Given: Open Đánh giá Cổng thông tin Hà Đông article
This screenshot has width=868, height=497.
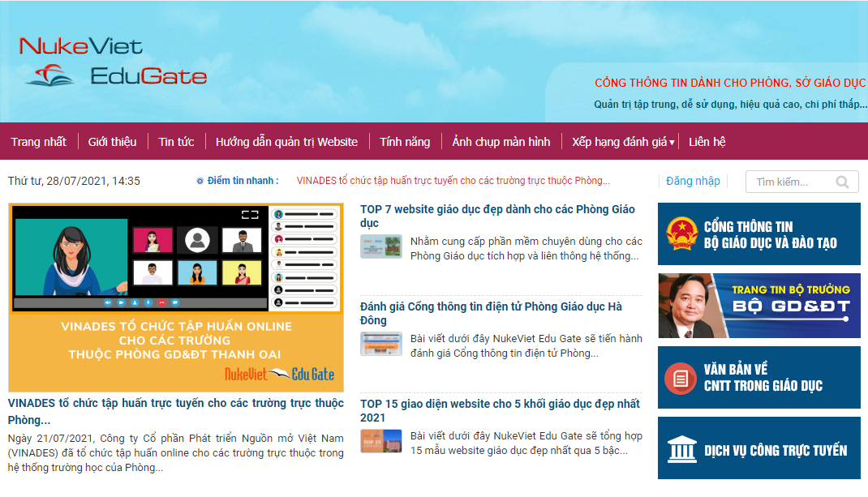Looking at the screenshot, I should coord(491,313).
